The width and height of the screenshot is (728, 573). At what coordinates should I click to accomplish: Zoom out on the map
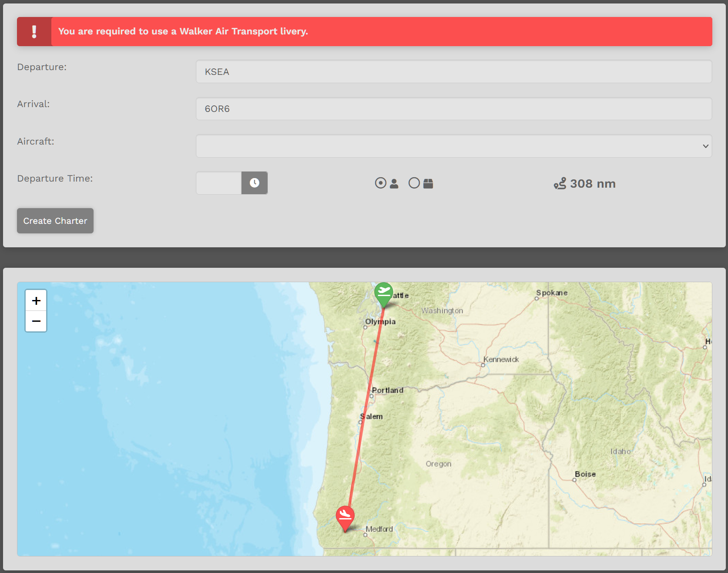(36, 321)
